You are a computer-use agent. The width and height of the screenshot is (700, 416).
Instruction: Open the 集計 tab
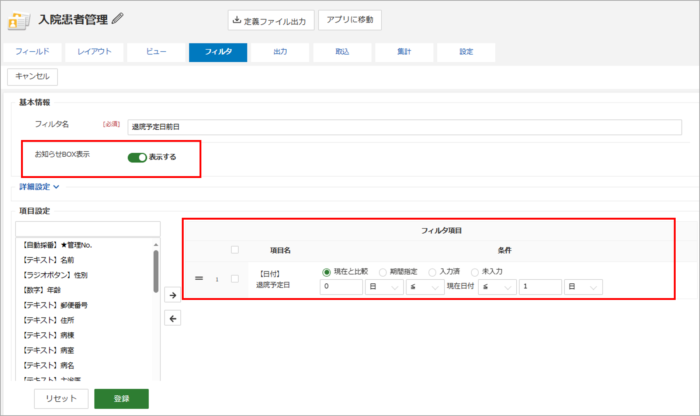click(x=404, y=52)
